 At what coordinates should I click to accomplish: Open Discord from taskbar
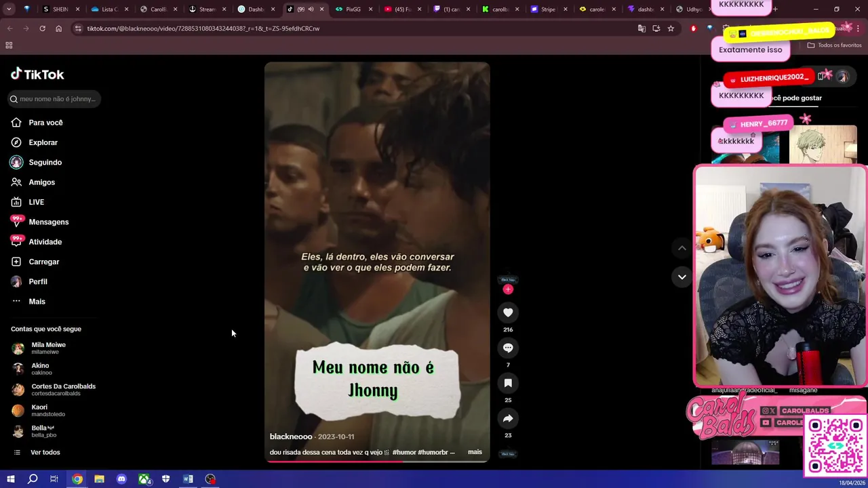point(121,479)
